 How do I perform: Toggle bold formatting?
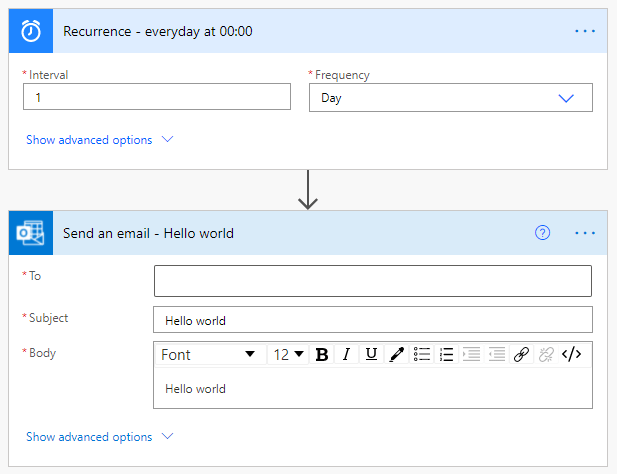click(322, 354)
